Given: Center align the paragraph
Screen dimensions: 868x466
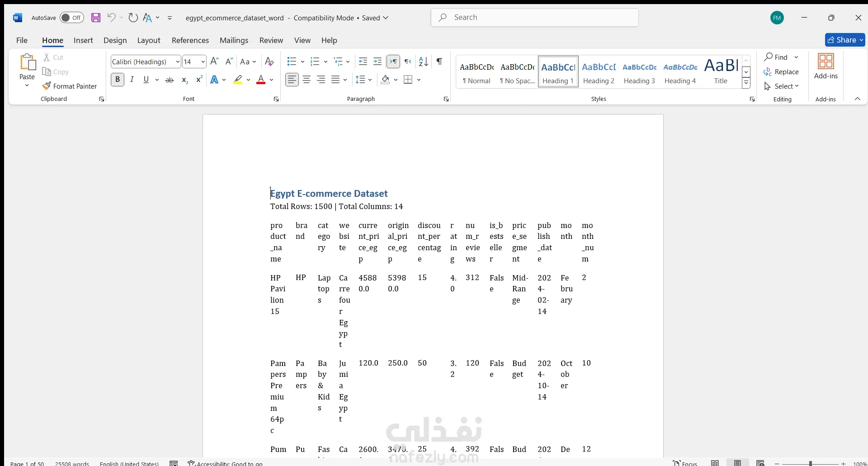Looking at the screenshot, I should tap(307, 80).
